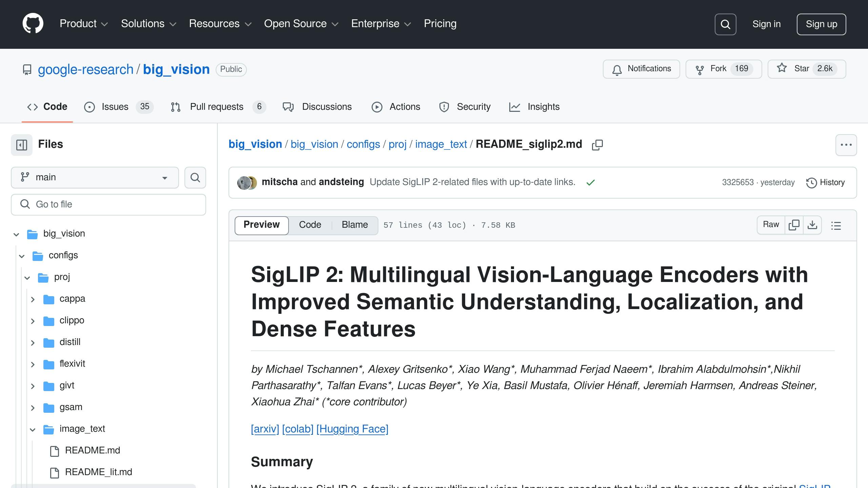Go to the GitHub homepage logo
This screenshot has width=868, height=488.
click(33, 23)
